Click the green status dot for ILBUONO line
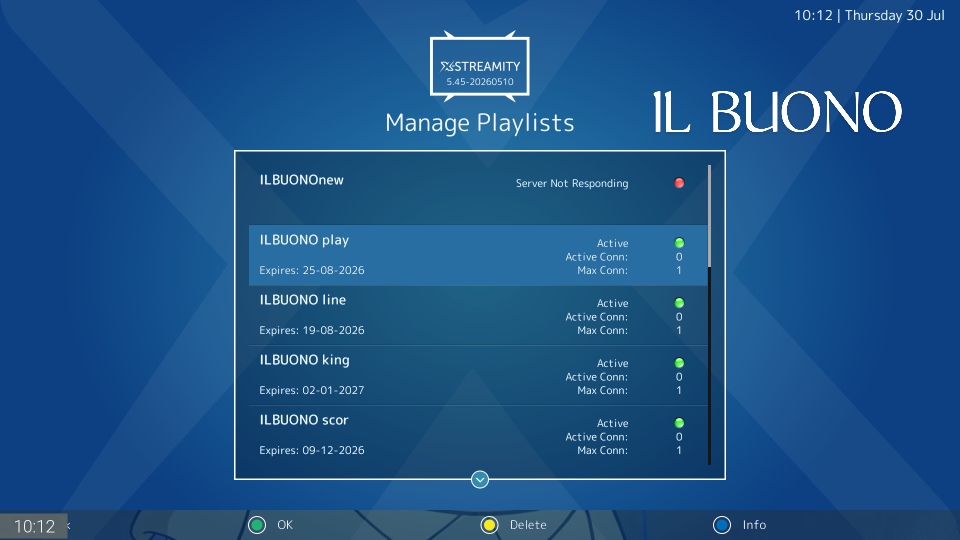Image resolution: width=960 pixels, height=540 pixels. click(x=679, y=303)
